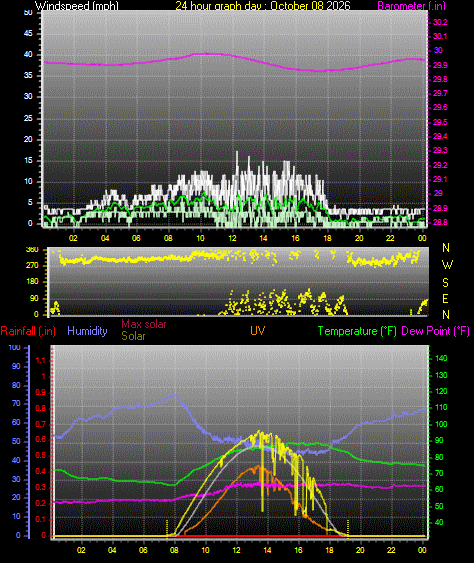The width and height of the screenshot is (474, 563).
Task: Click the 29.9 barometer scale value
Action: click(x=440, y=65)
